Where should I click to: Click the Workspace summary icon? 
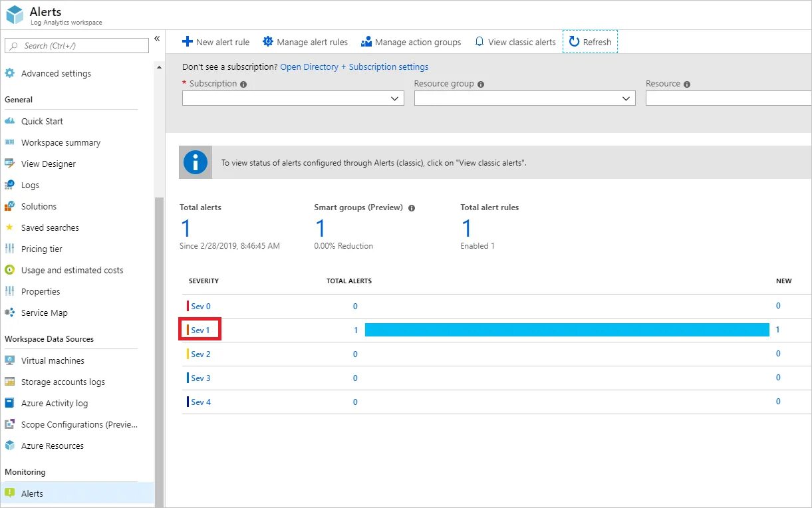9,142
